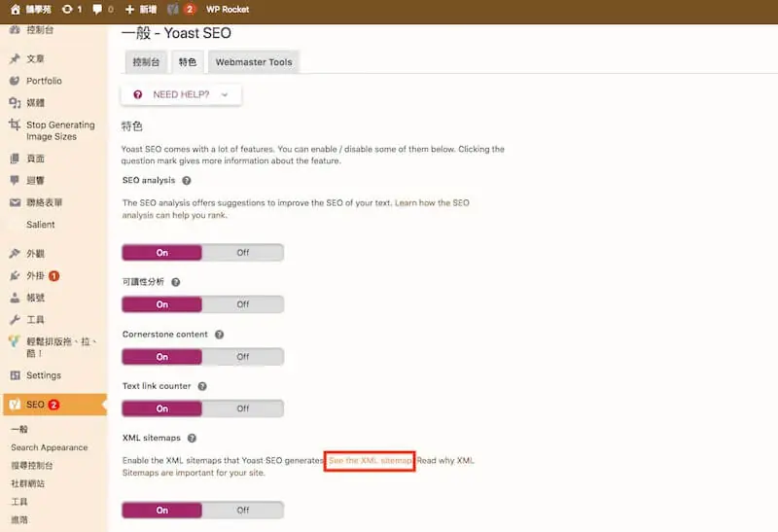Image resolution: width=778 pixels, height=532 pixels.
Task: Switch to the 特色 tab
Action: 187,62
